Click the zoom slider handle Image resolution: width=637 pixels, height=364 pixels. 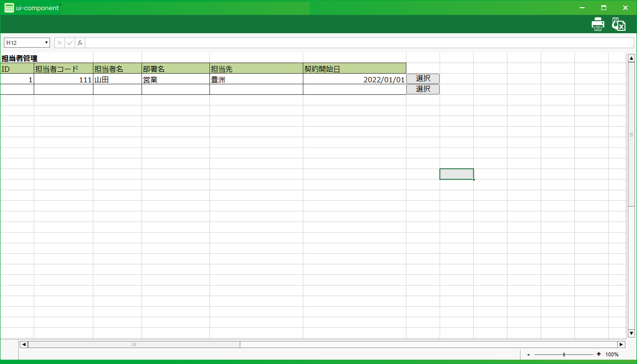click(x=564, y=354)
